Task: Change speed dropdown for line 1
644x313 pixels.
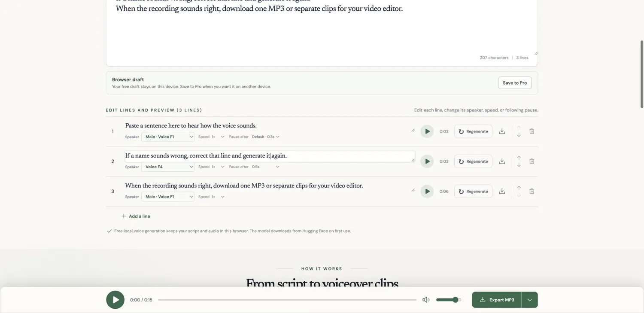Action: pyautogui.click(x=218, y=137)
